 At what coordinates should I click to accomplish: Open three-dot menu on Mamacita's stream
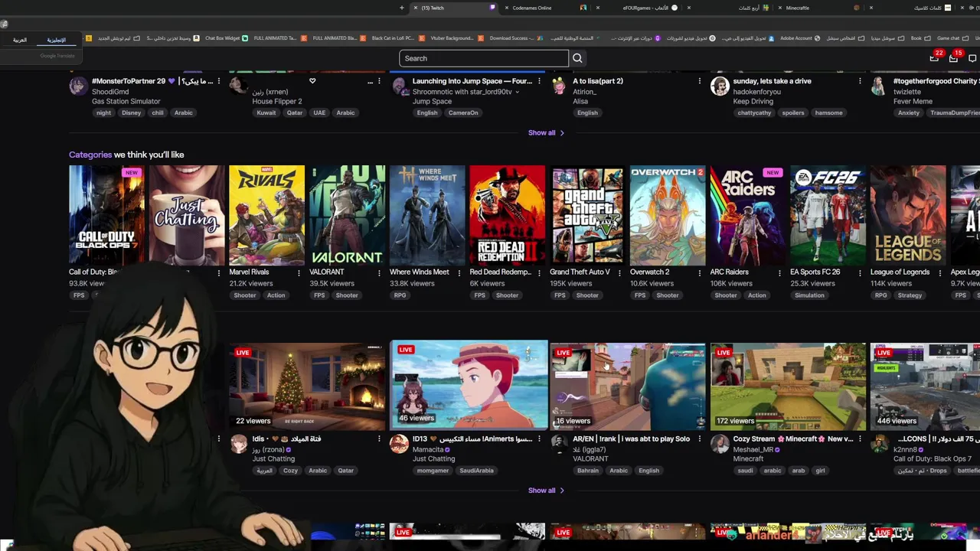coord(539,439)
